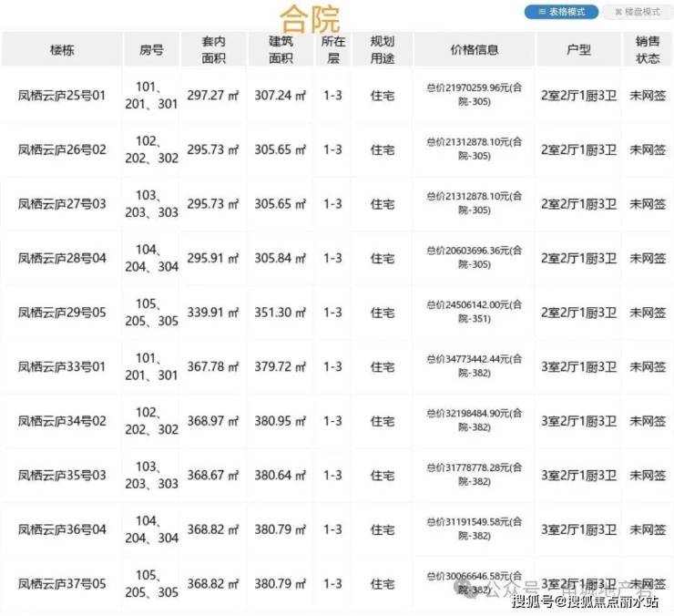674x616 pixels.
Task: Select building 凤栖云庐25号01
Action: [62, 96]
